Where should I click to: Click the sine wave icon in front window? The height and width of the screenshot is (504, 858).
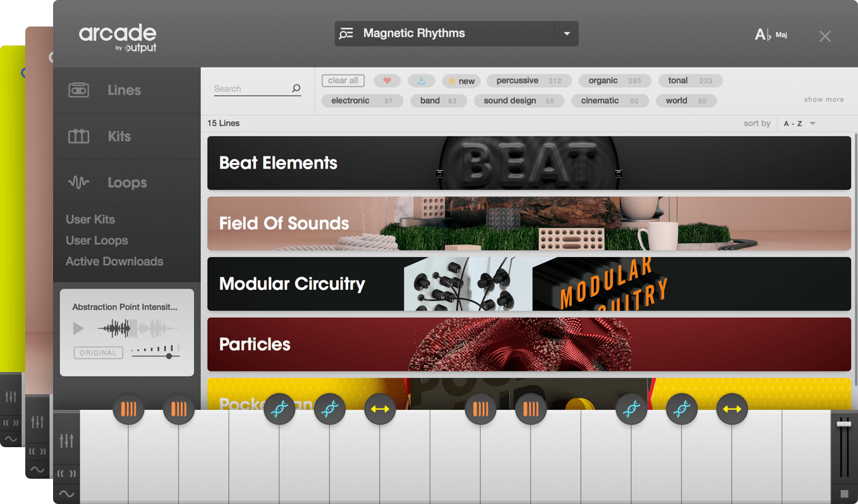66,494
